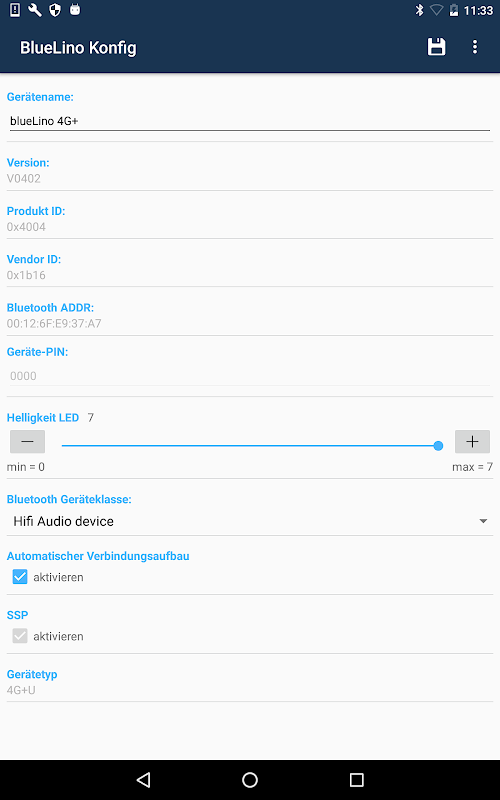Decrease LED brightness with minus button
The width and height of the screenshot is (500, 800).
pyautogui.click(x=28, y=441)
